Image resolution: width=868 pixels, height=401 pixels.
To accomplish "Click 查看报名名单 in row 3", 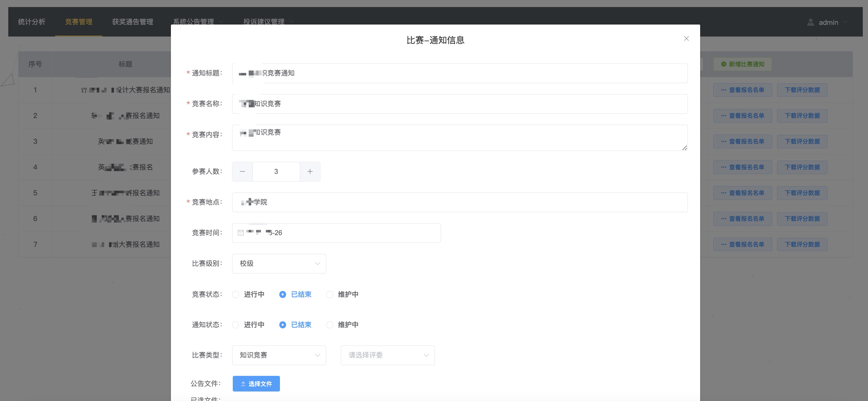I will [742, 142].
